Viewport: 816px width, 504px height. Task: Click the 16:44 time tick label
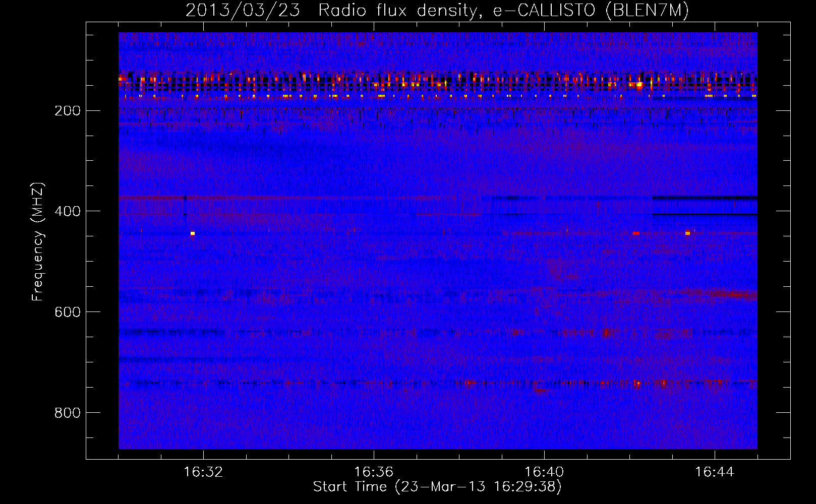click(x=715, y=472)
